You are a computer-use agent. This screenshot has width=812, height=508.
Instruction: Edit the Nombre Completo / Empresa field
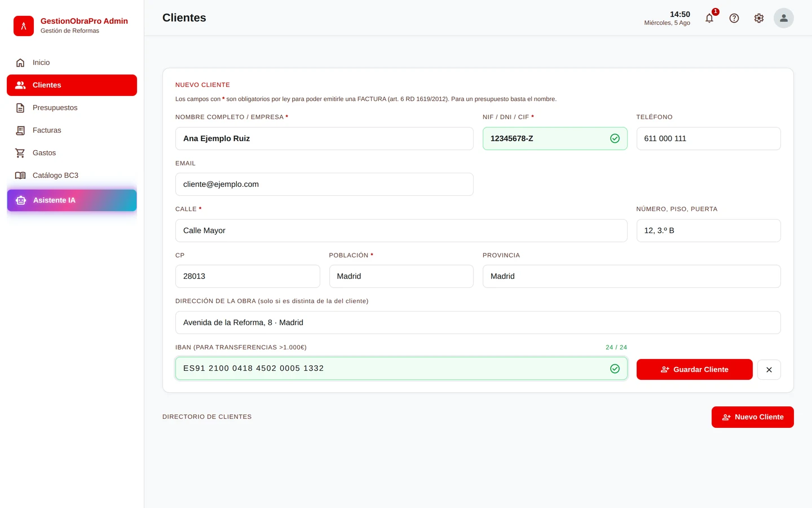(x=324, y=138)
